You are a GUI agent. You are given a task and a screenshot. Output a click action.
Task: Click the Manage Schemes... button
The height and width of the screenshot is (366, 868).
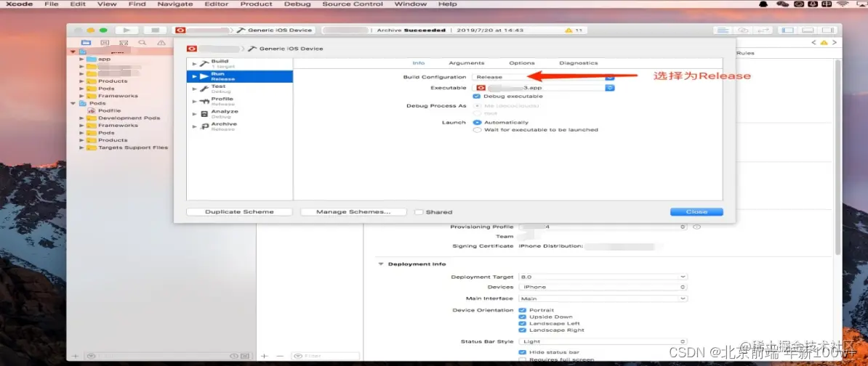tap(353, 212)
